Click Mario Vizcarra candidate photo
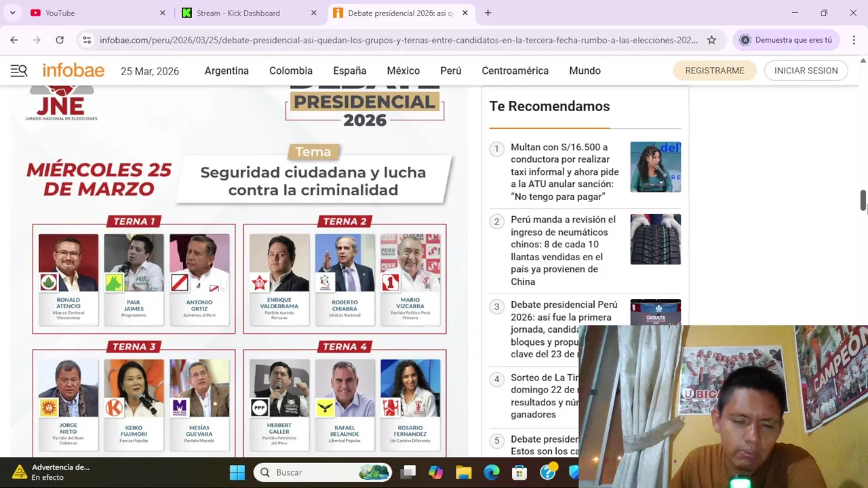This screenshot has height=488, width=868. 410,263
